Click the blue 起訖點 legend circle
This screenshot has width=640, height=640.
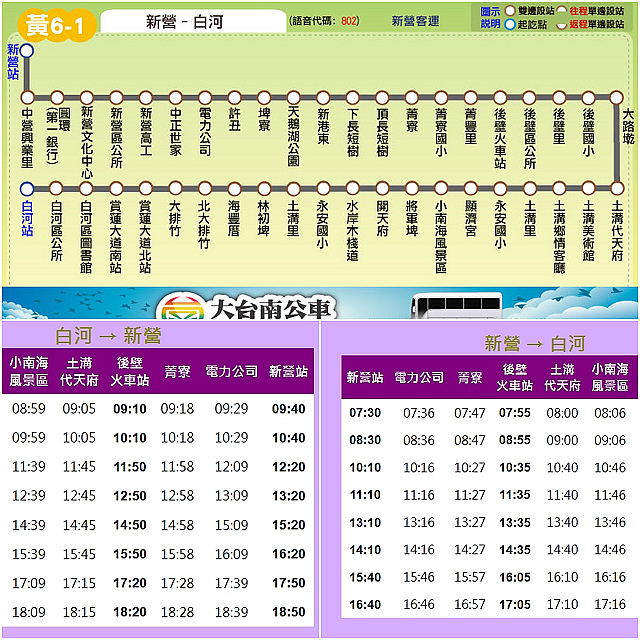tap(510, 24)
